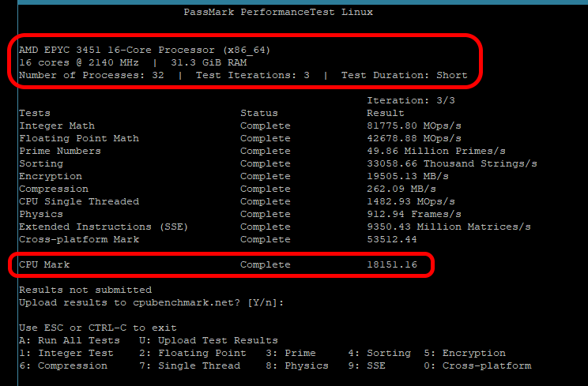Click the U: Upload Test Results option
This screenshot has width=588, height=386.
click(x=209, y=341)
